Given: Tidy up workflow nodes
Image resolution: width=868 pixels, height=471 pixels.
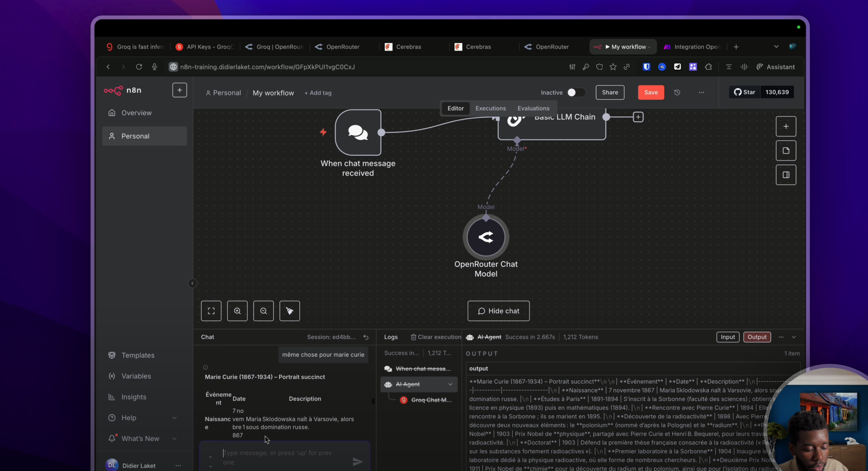Looking at the screenshot, I should 289,311.
